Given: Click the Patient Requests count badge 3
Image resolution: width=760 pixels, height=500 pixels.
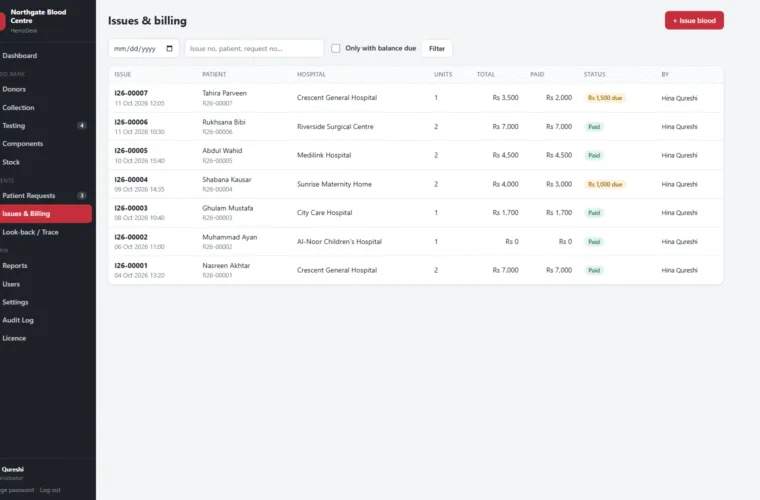Looking at the screenshot, I should (x=82, y=196).
